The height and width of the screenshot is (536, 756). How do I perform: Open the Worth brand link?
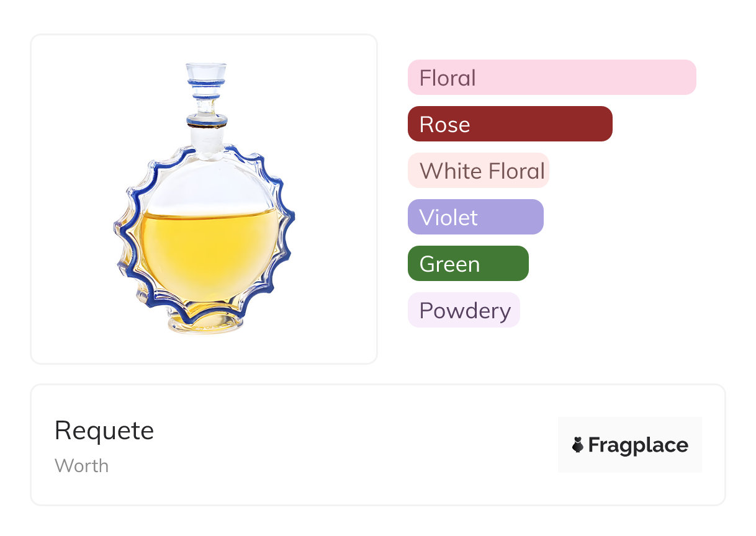81,466
